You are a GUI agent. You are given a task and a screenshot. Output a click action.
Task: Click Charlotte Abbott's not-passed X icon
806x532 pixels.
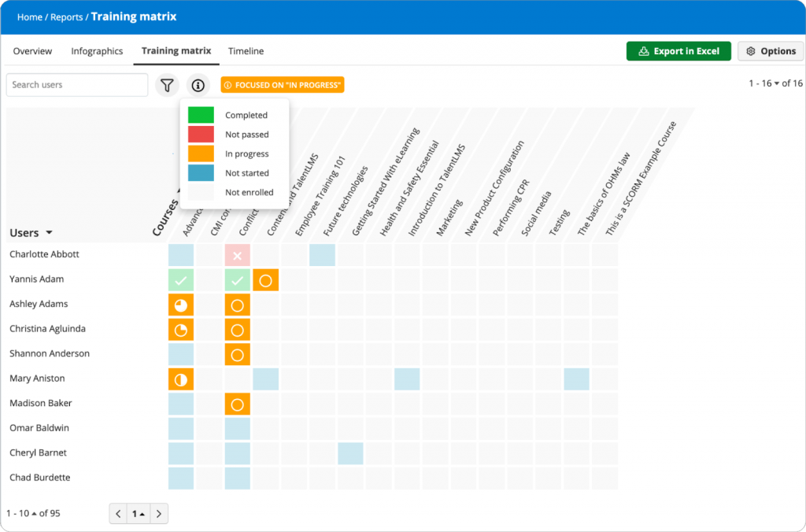coord(237,254)
